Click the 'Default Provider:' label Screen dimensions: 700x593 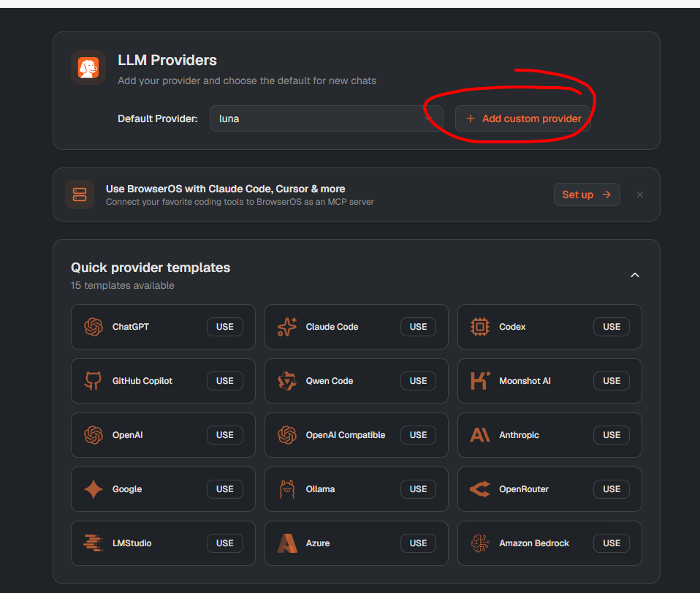(158, 118)
